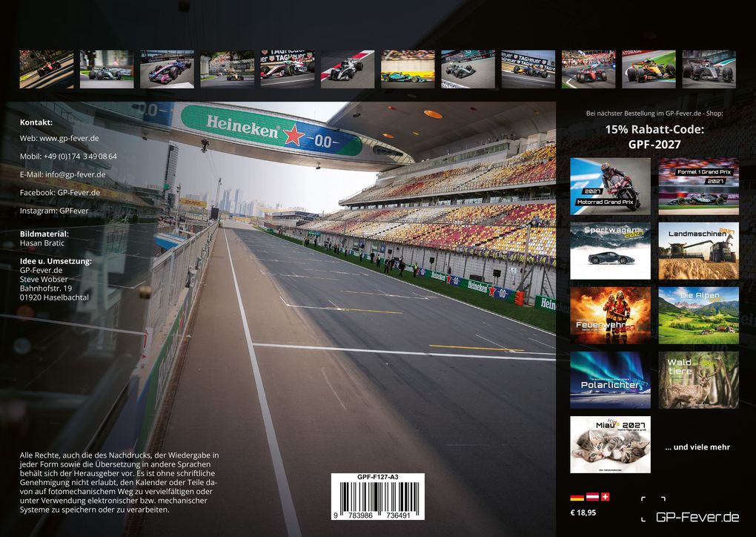Open the last top-row thumbnail with grey car
Image resolution: width=756 pixels, height=537 pixels.
(x=709, y=69)
